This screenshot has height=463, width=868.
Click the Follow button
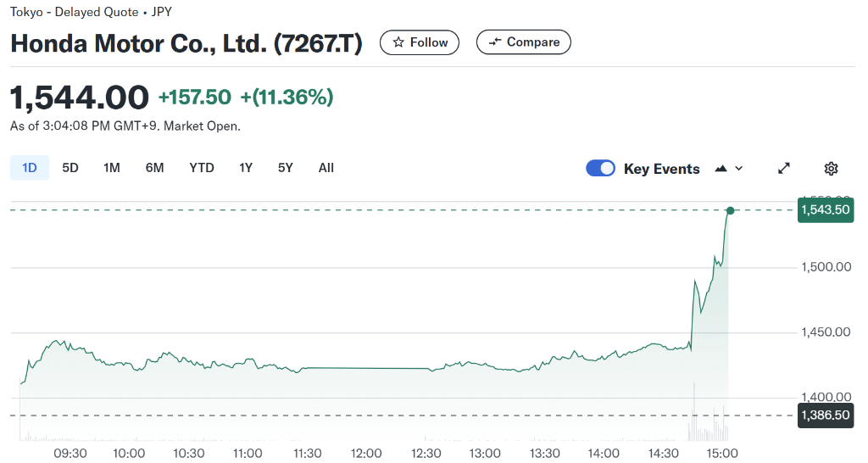click(x=420, y=42)
